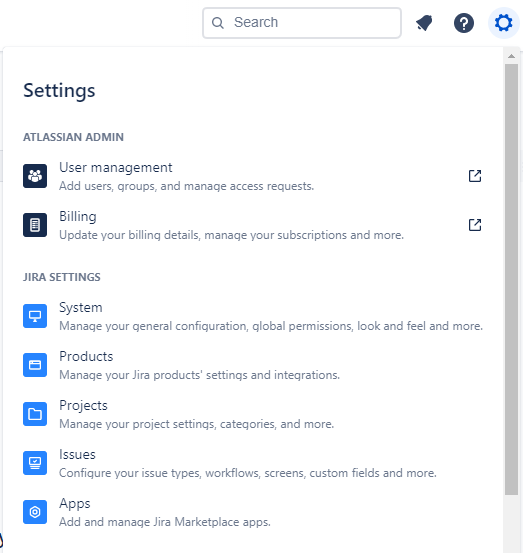Click the "Settings" panel title
This screenshot has width=523, height=553.
pos(59,91)
